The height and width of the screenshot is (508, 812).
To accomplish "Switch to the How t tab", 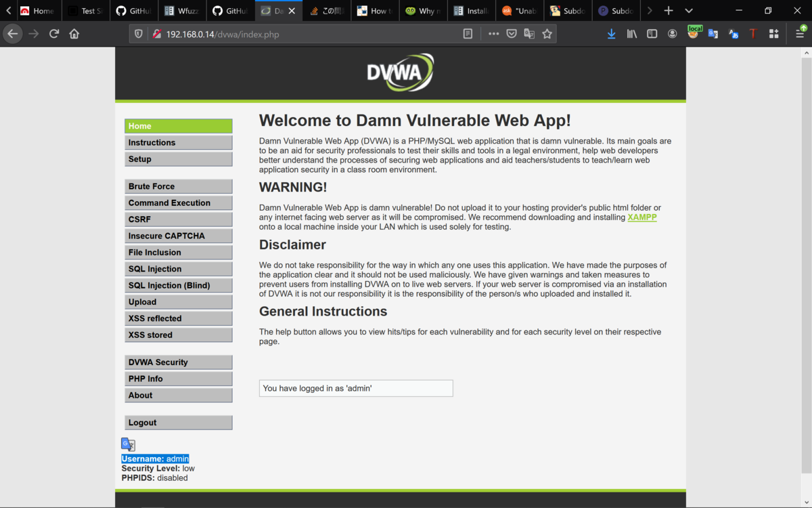I will point(374,11).
